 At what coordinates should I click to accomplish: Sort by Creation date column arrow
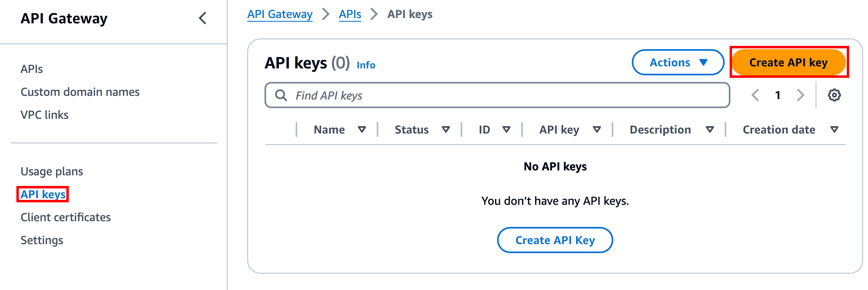(x=834, y=130)
